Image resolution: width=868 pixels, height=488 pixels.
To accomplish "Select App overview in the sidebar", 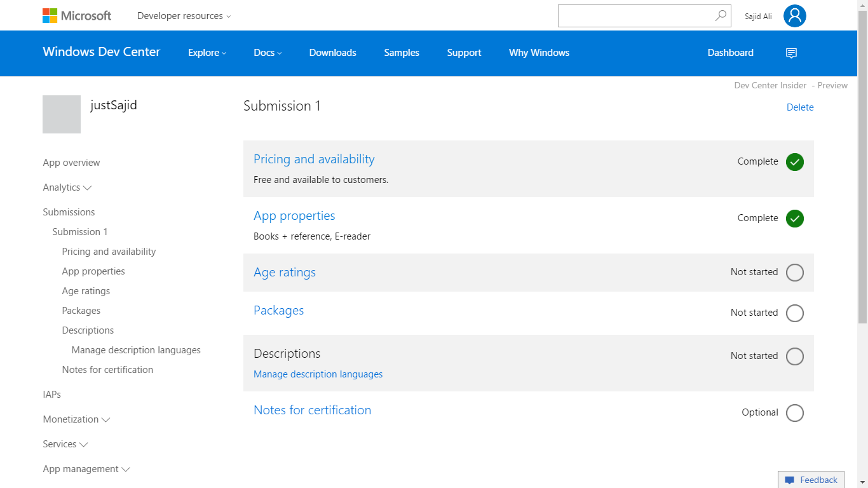I will click(71, 163).
